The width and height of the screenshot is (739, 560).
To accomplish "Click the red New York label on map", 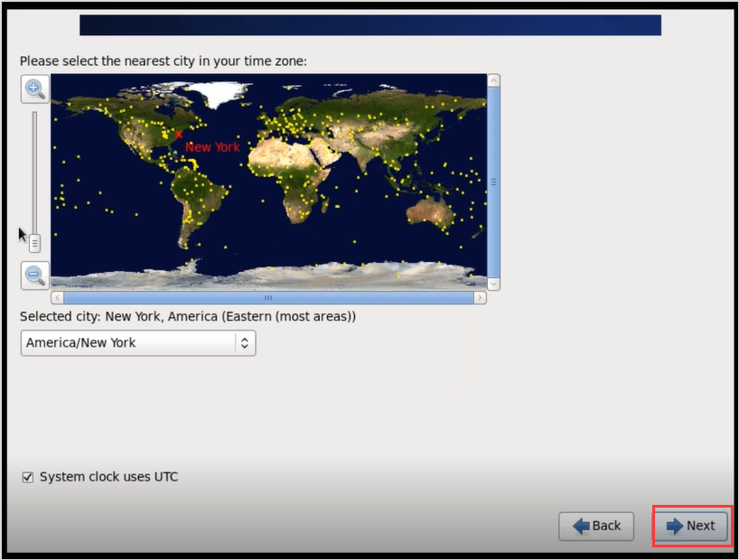I will click(212, 147).
